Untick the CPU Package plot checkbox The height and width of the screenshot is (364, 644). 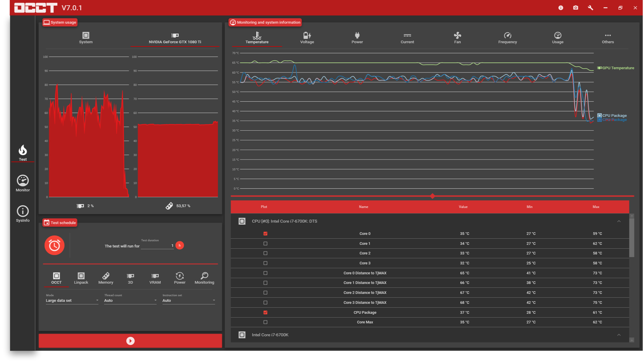[x=265, y=313]
